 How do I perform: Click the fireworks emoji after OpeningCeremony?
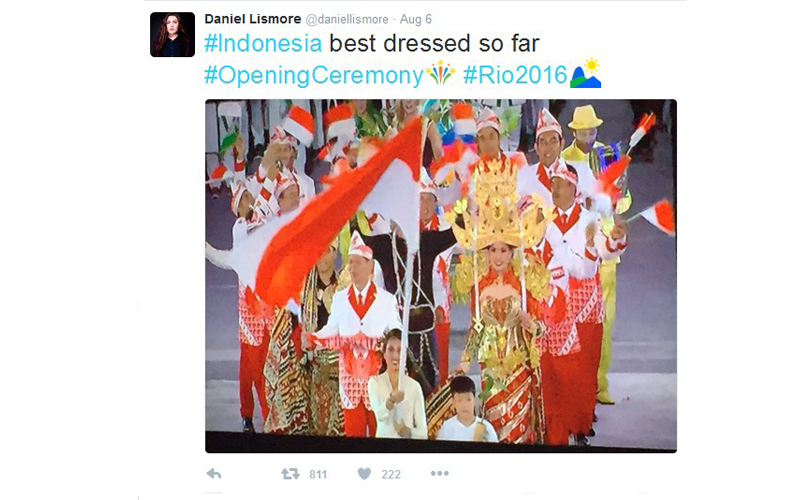(x=440, y=73)
